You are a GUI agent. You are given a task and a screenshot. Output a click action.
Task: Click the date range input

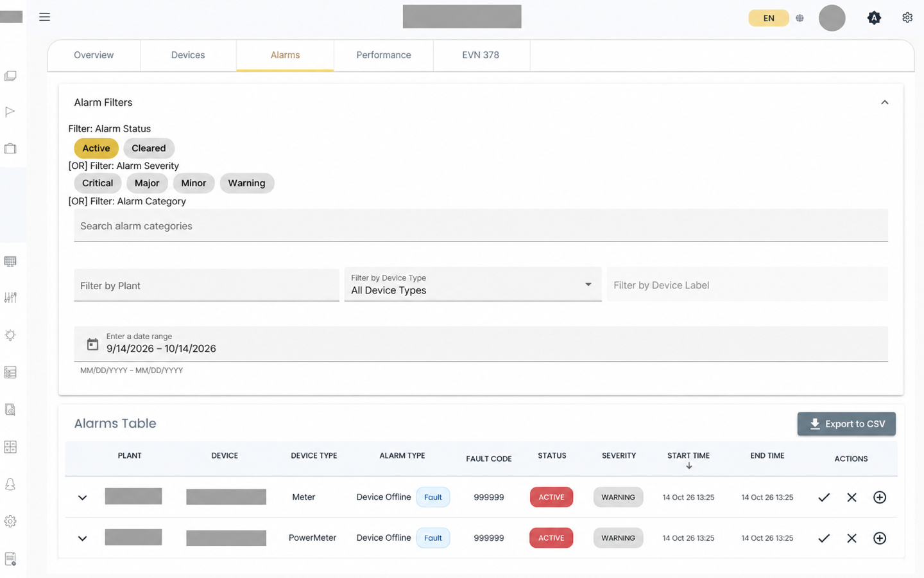481,344
